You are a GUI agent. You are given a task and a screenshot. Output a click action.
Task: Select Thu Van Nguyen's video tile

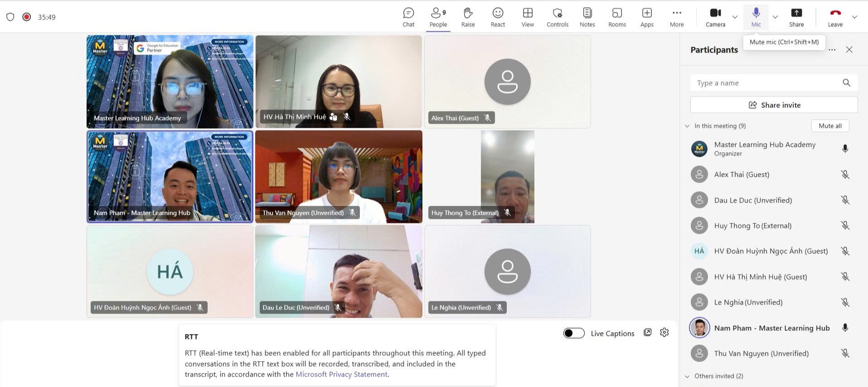pos(339,177)
